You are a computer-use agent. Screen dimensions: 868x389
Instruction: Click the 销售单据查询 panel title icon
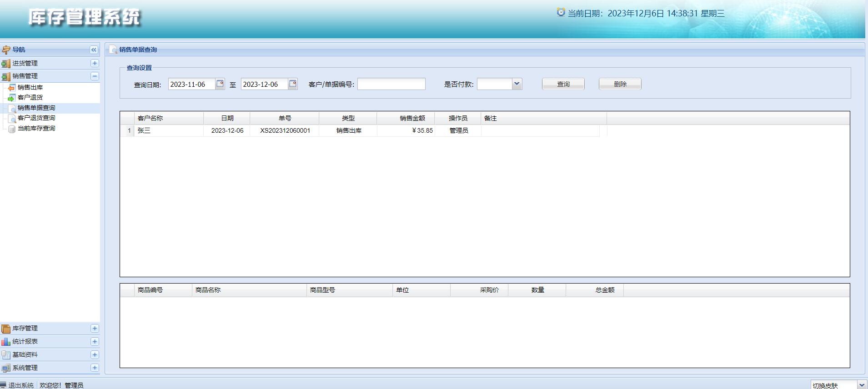click(113, 50)
